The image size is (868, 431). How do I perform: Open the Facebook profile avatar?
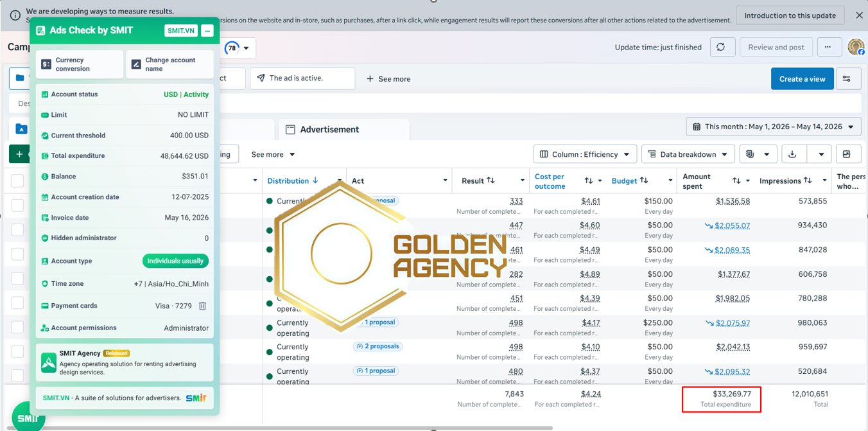[x=856, y=47]
